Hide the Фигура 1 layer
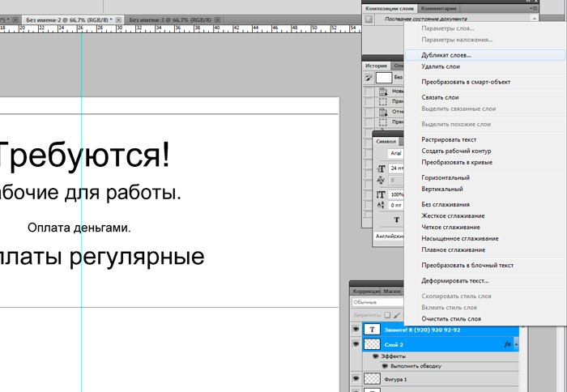 pos(356,379)
